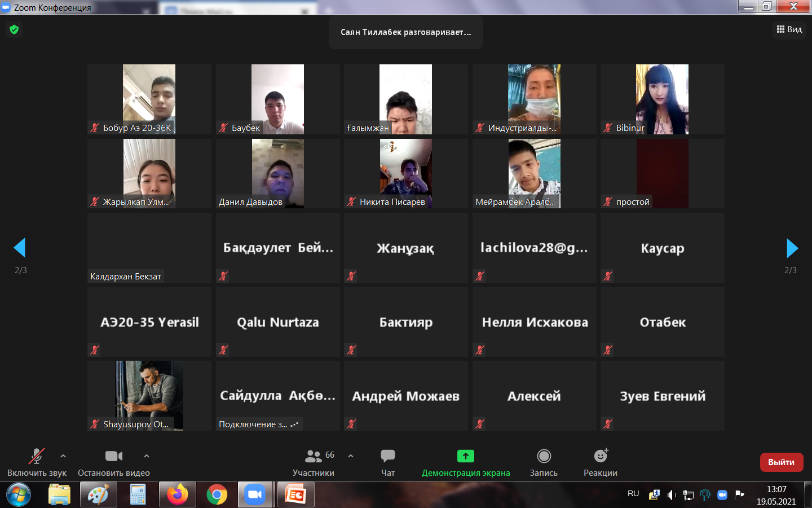Click the green encryption shield icon
This screenshot has width=812, height=508.
(x=14, y=29)
